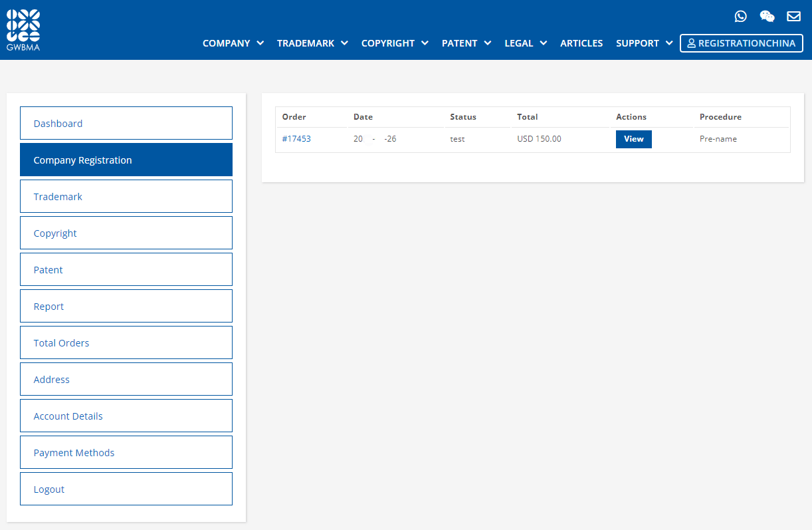Open Total Orders in the sidebar
Viewport: 812px width, 530px height.
(126, 342)
